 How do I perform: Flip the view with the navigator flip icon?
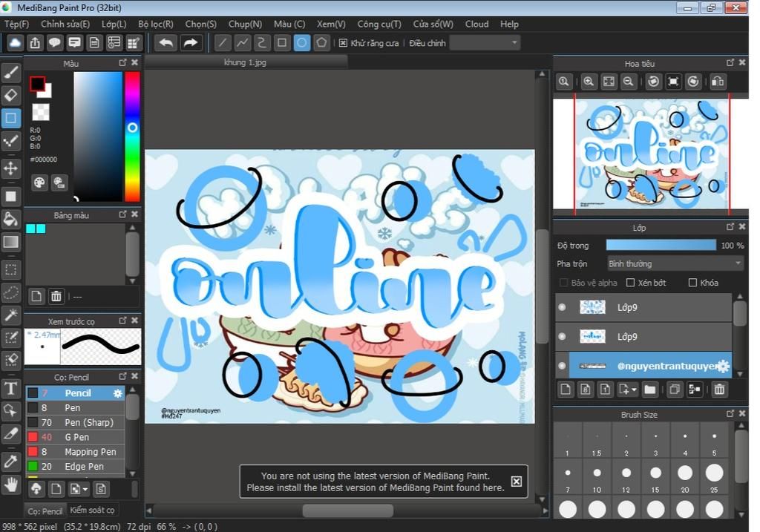pos(718,82)
